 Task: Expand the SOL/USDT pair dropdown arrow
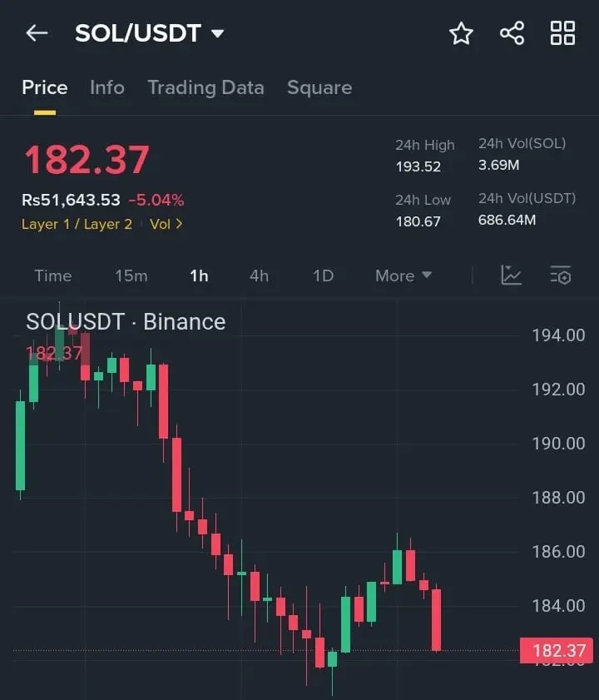(217, 34)
